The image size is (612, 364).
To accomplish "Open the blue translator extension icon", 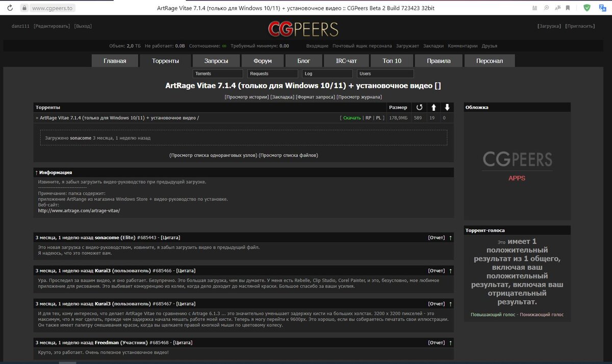I will [x=602, y=8].
